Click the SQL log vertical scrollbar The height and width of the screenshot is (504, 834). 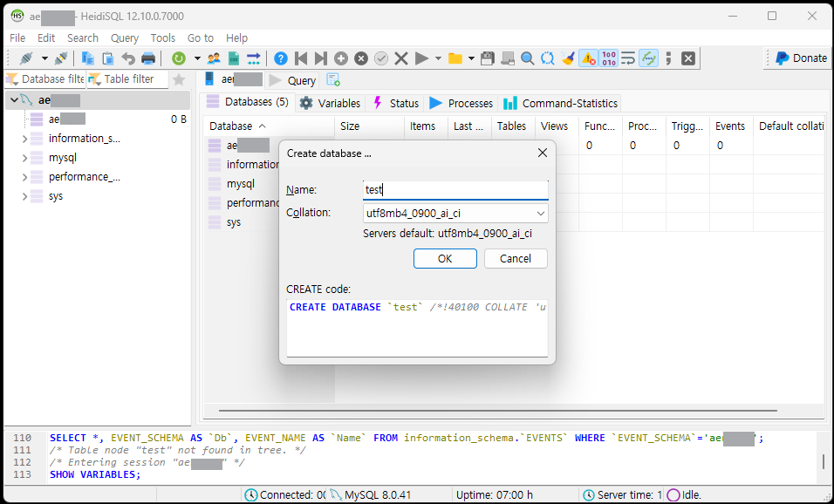[824, 460]
